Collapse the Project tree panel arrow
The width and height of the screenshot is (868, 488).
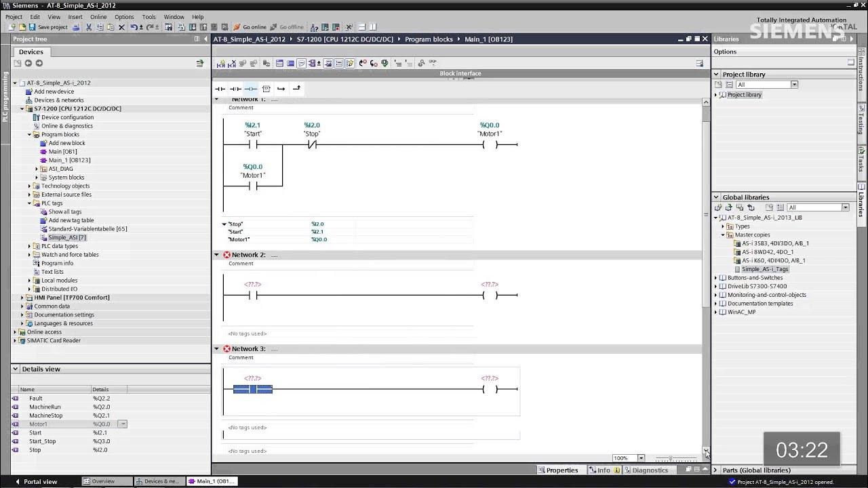(206, 39)
